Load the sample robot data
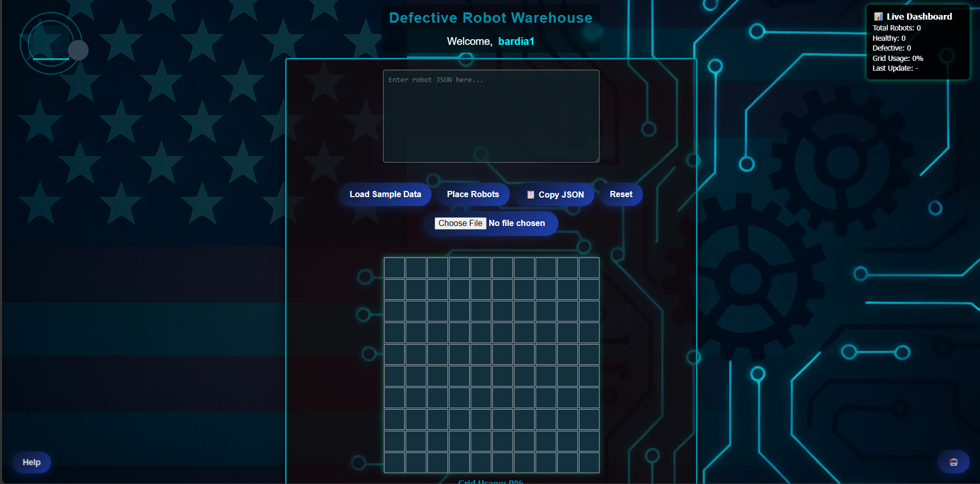 (x=385, y=194)
